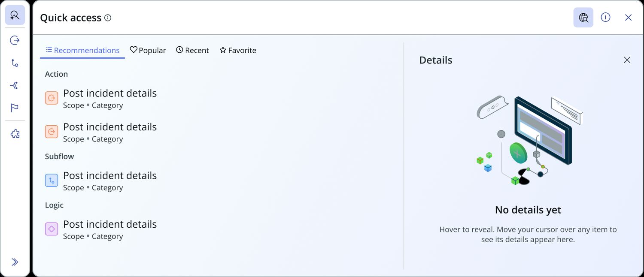Viewport: 644px width, 277px height.
Task: Select the Subflow Post incident details item
Action: click(101, 181)
